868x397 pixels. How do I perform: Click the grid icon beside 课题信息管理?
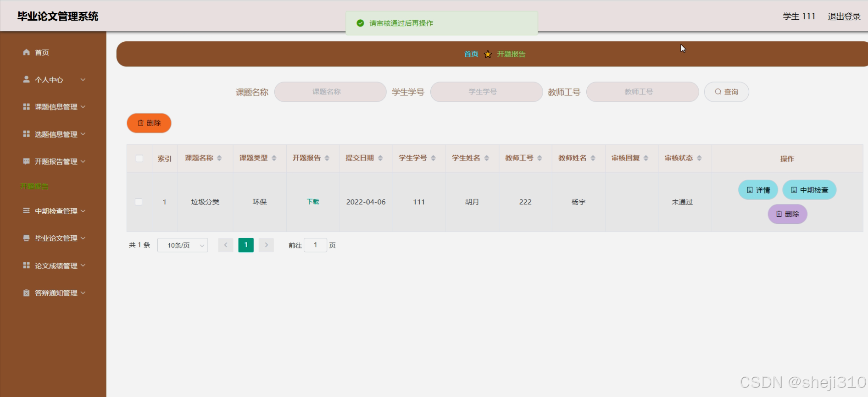(x=26, y=106)
